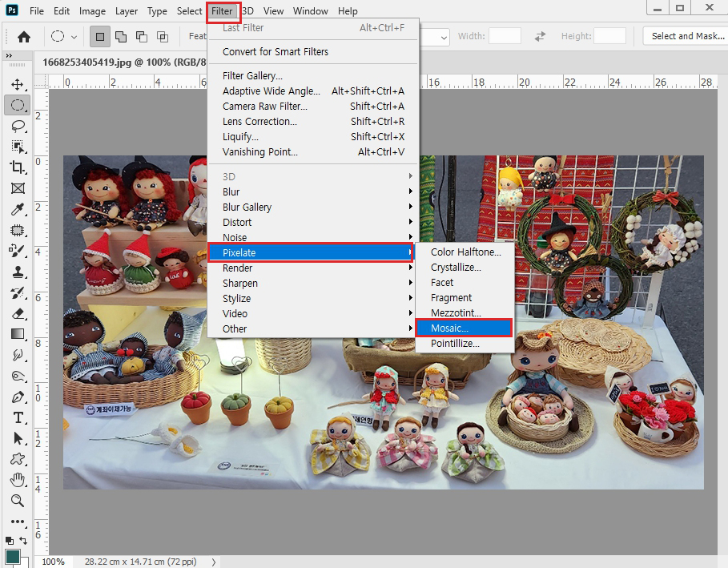Click the 100% zoom level field
The image size is (728, 568).
pyautogui.click(x=54, y=562)
